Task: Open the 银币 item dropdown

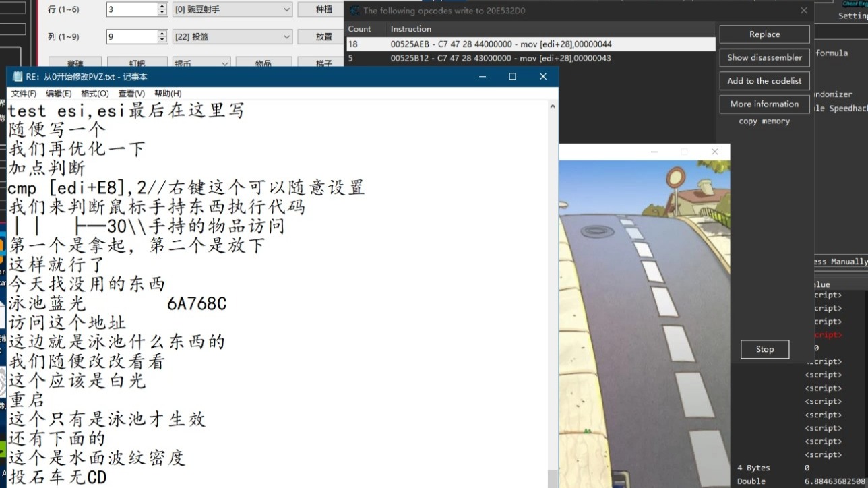Action: click(201, 63)
